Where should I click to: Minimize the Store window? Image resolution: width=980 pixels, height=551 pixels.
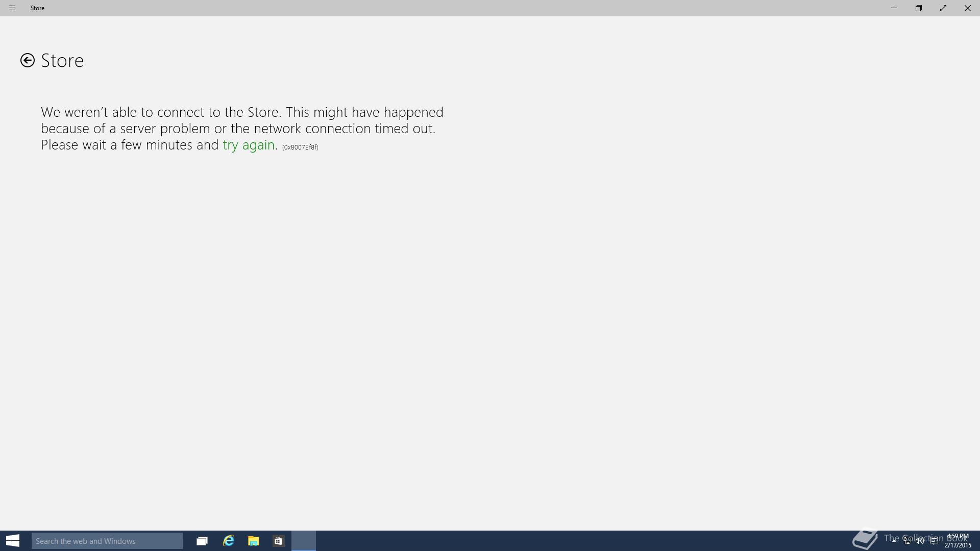894,8
